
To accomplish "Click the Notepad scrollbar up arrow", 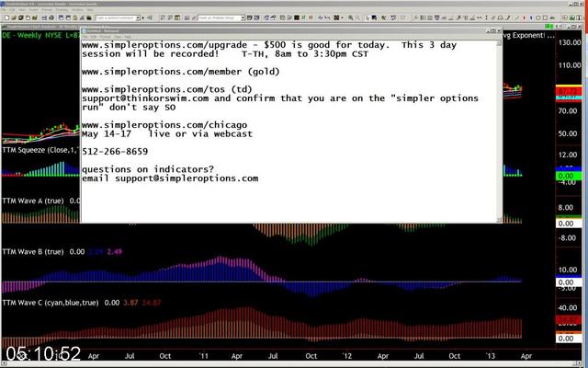I will pos(499,43).
